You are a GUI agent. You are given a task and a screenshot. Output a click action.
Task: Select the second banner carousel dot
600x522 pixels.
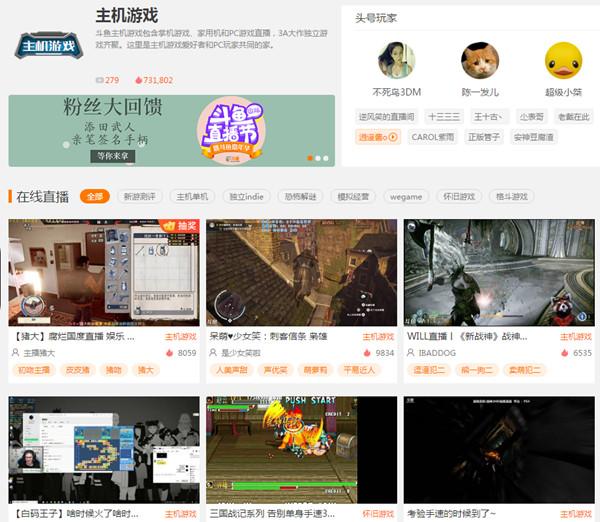(x=318, y=158)
